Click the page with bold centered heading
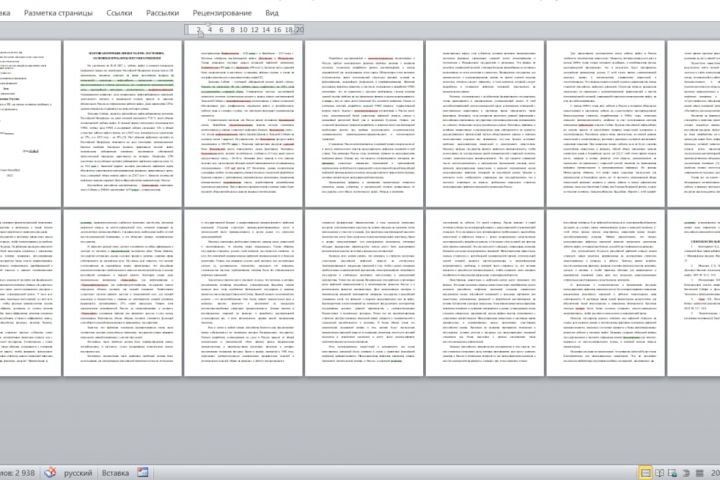The width and height of the screenshot is (720, 480). coord(123,123)
